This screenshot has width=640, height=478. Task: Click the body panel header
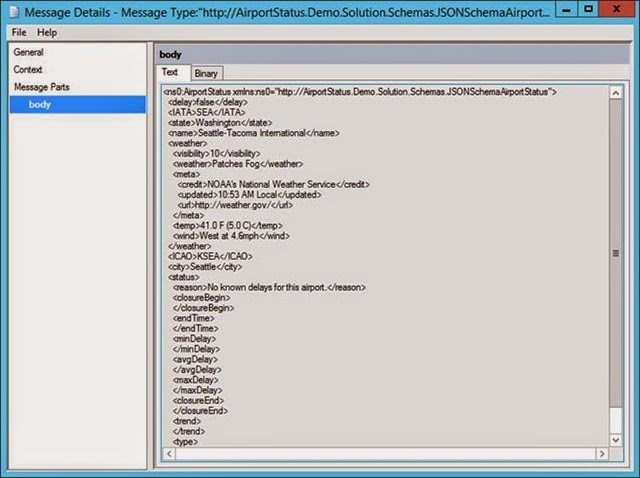pyautogui.click(x=392, y=54)
